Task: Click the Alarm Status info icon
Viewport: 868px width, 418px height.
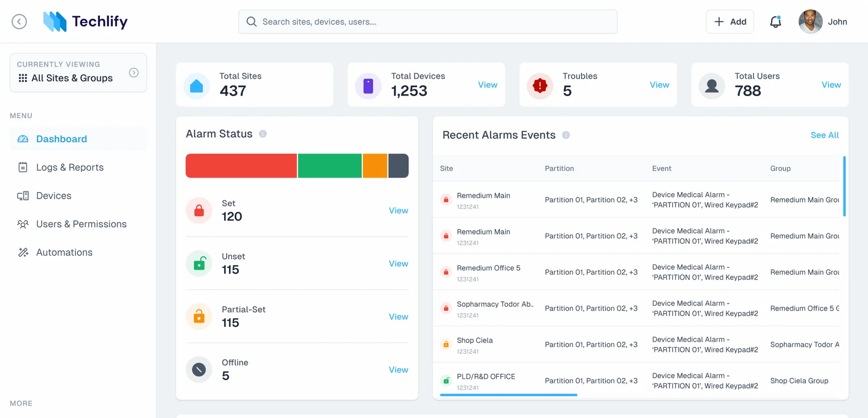Action: pyautogui.click(x=263, y=134)
